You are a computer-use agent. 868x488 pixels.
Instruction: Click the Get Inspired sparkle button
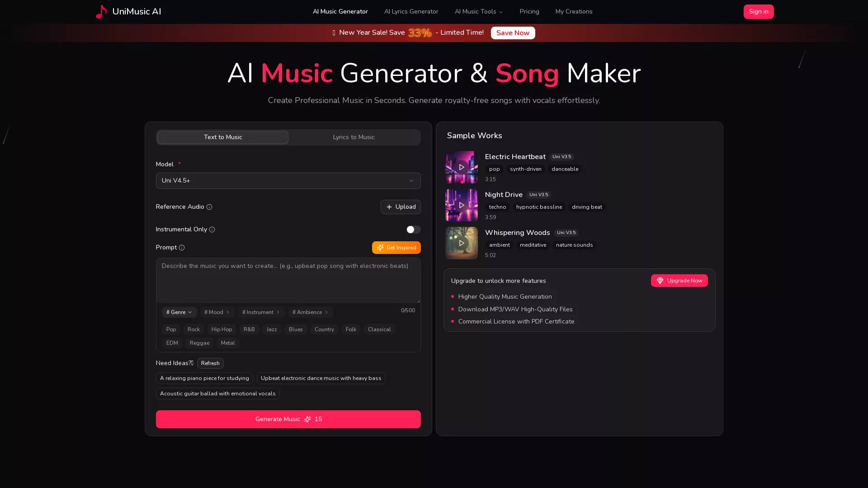[x=396, y=247]
